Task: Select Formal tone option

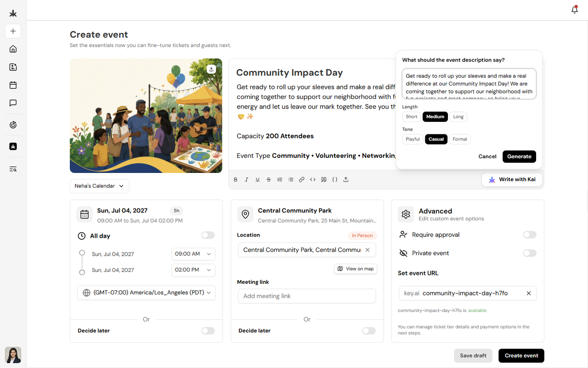Action: 460,139
